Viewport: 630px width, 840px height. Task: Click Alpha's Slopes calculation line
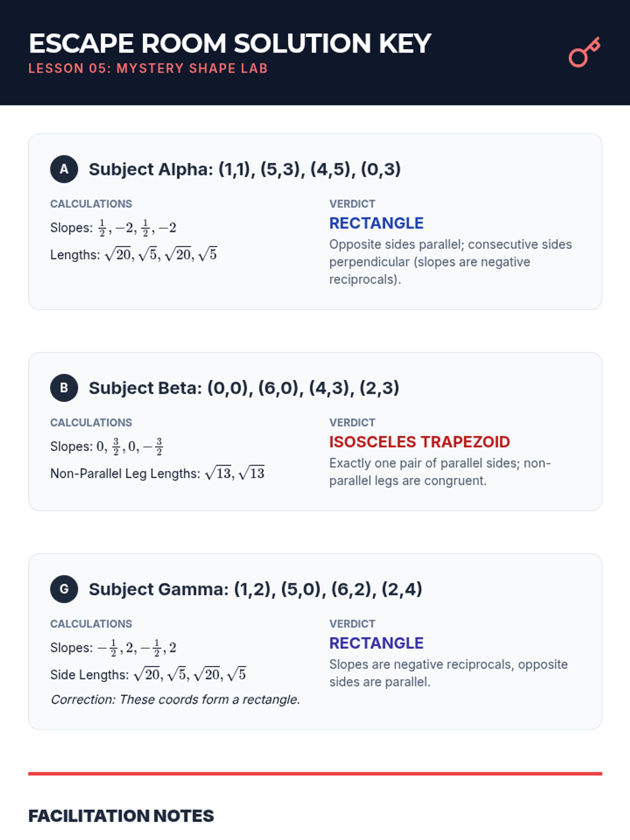[113, 228]
